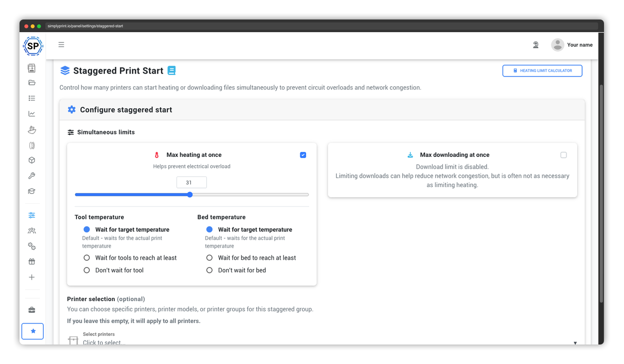The width and height of the screenshot is (624, 364).
Task: Open the graduation cap icon in sidebar
Action: point(32,192)
